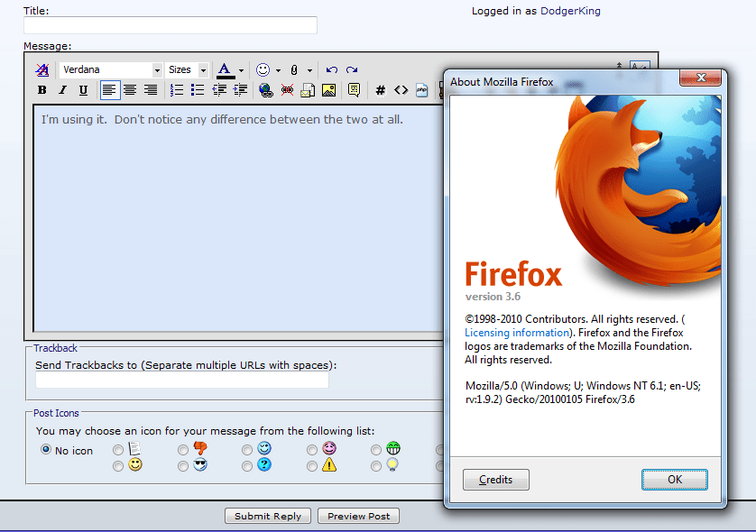Close the About Mozilla Firefox dialog
Image resolution: width=756 pixels, height=532 pixels.
coord(701,78)
